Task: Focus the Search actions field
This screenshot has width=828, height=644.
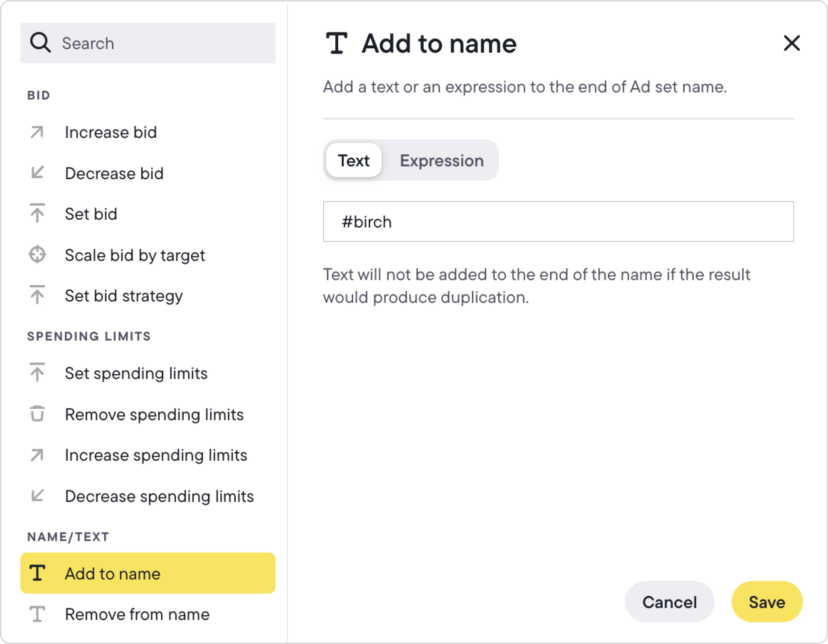Action: (x=167, y=43)
